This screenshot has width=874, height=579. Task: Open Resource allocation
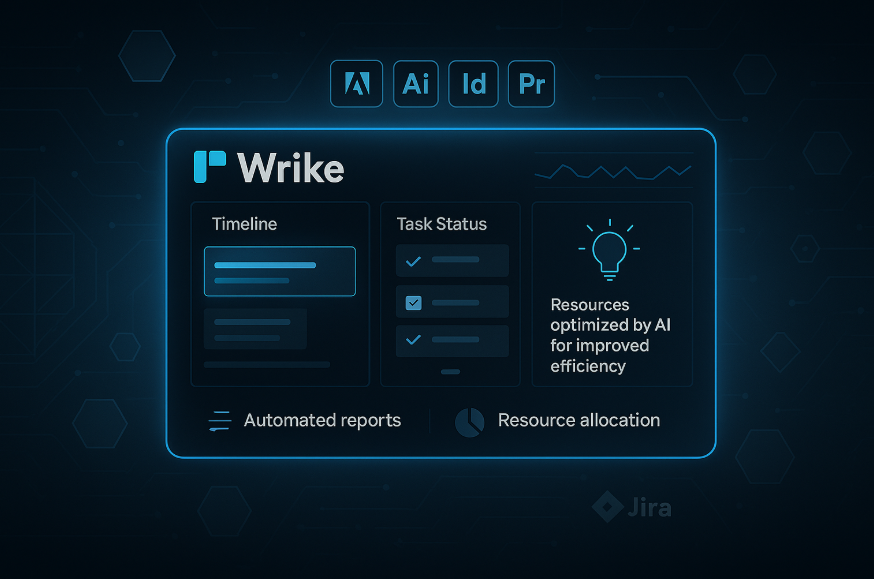pyautogui.click(x=579, y=420)
